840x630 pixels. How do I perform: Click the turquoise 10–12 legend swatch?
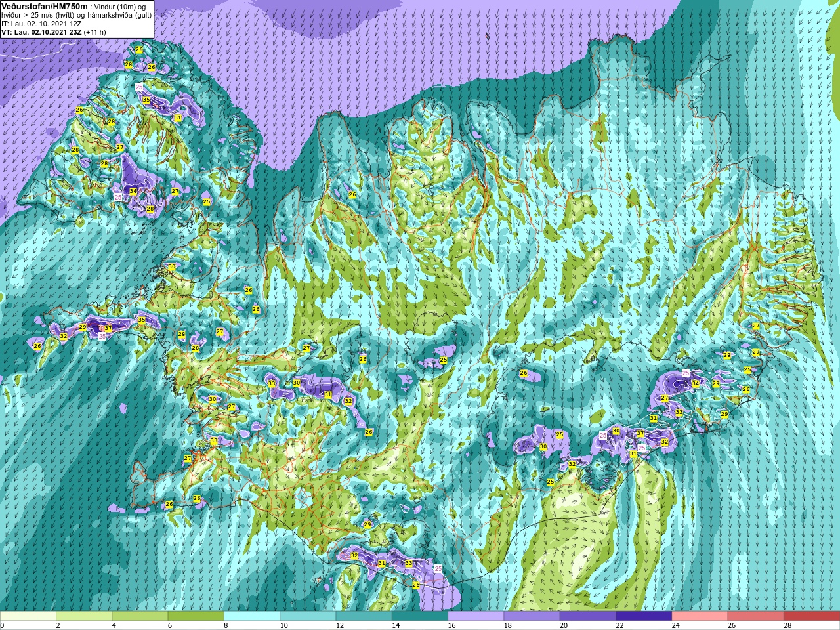pos(308,616)
